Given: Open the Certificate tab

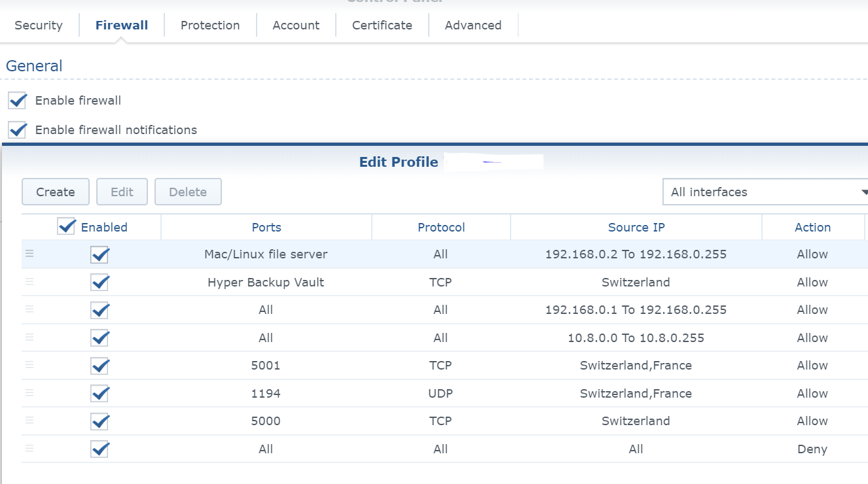Looking at the screenshot, I should coord(382,26).
